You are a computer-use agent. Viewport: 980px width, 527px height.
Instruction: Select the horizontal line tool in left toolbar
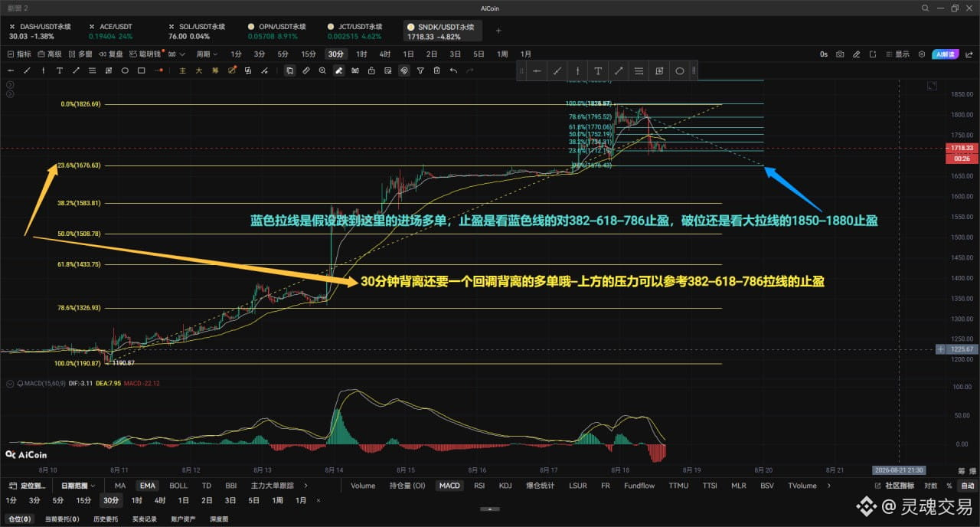coord(11,70)
